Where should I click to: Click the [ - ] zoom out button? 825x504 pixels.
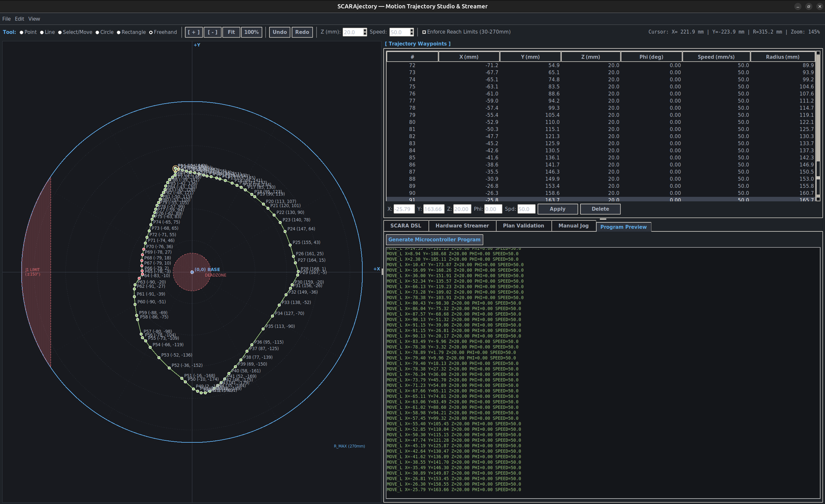pos(213,32)
